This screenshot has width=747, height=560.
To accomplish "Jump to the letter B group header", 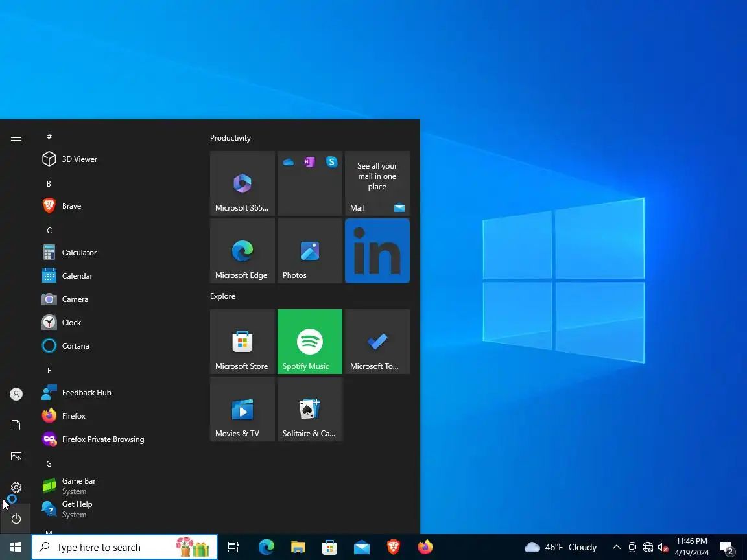I will point(49,184).
